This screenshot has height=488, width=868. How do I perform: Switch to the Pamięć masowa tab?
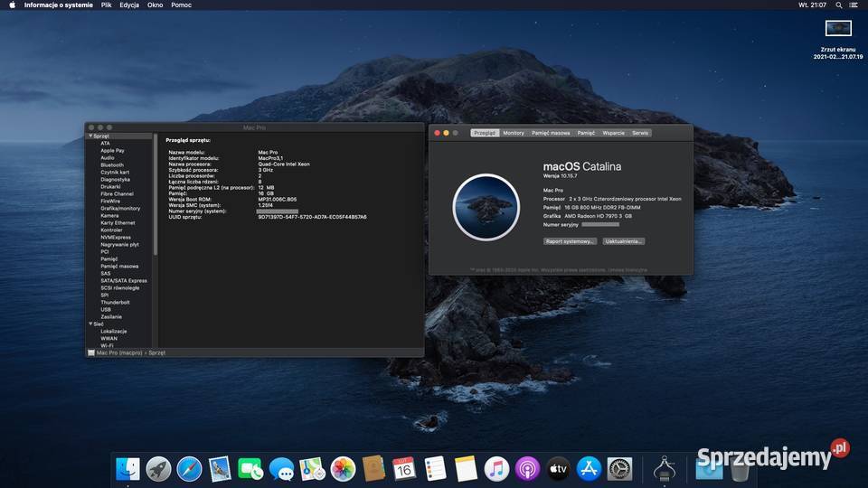tap(551, 133)
